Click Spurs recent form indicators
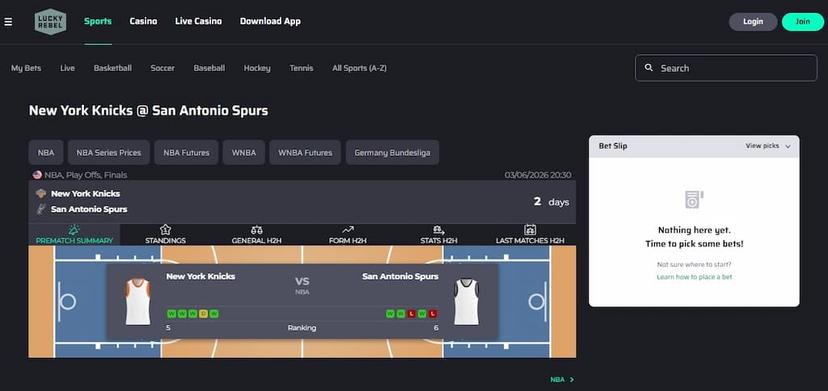 [412, 314]
